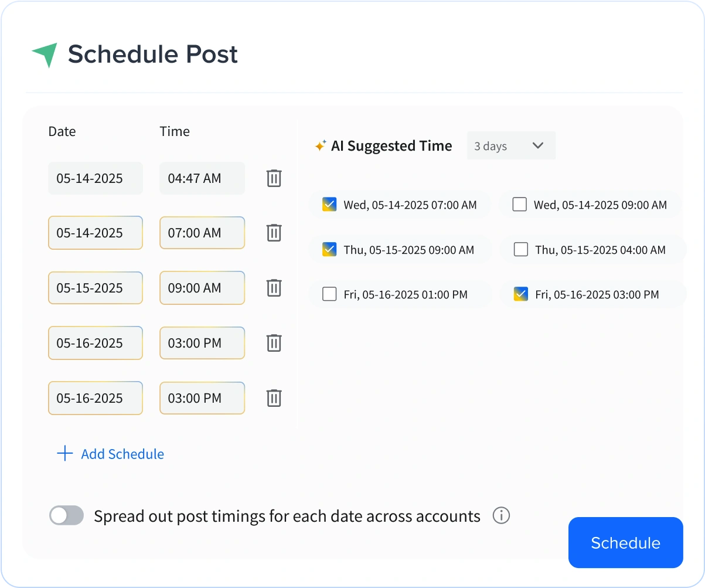Click the Add Schedule link
Screen dimensions: 705x588
click(111, 454)
